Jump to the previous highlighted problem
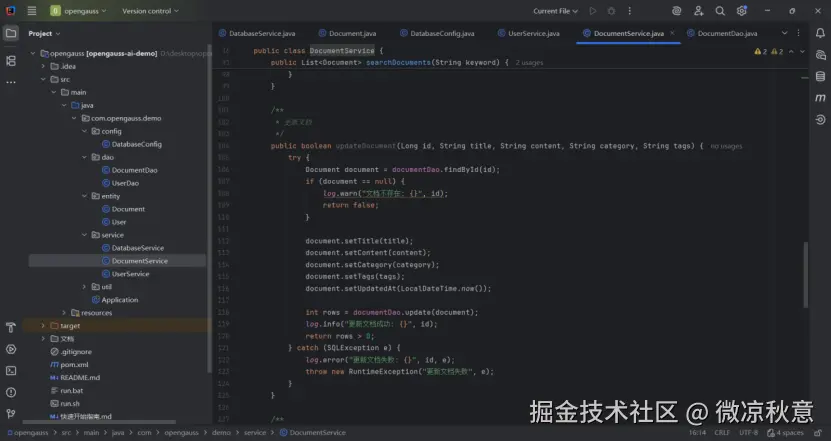 click(x=791, y=51)
